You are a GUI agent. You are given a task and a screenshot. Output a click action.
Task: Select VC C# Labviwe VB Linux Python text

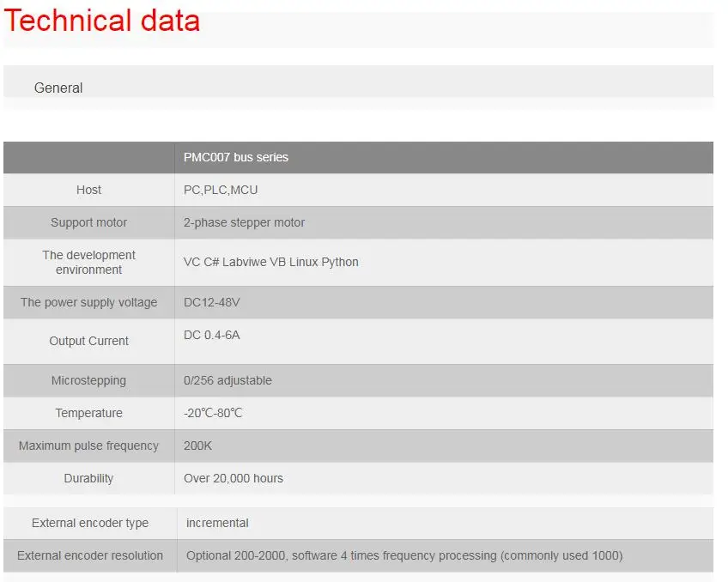coord(271,262)
